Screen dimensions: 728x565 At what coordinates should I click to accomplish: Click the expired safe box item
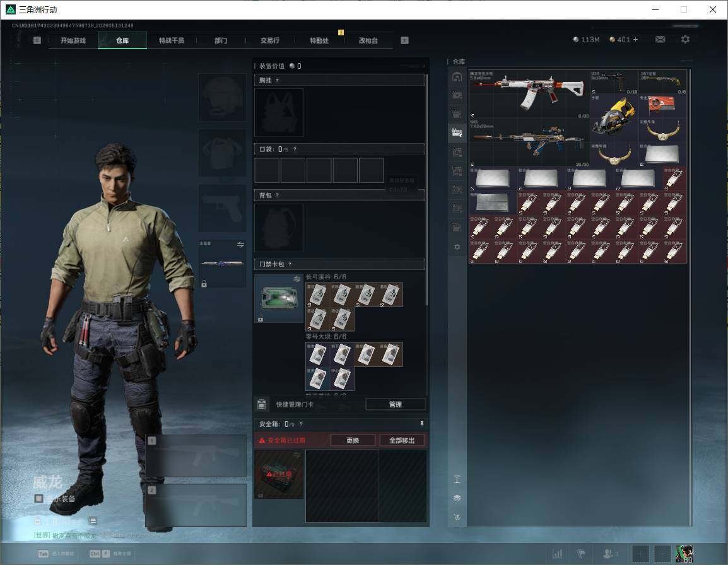[279, 474]
